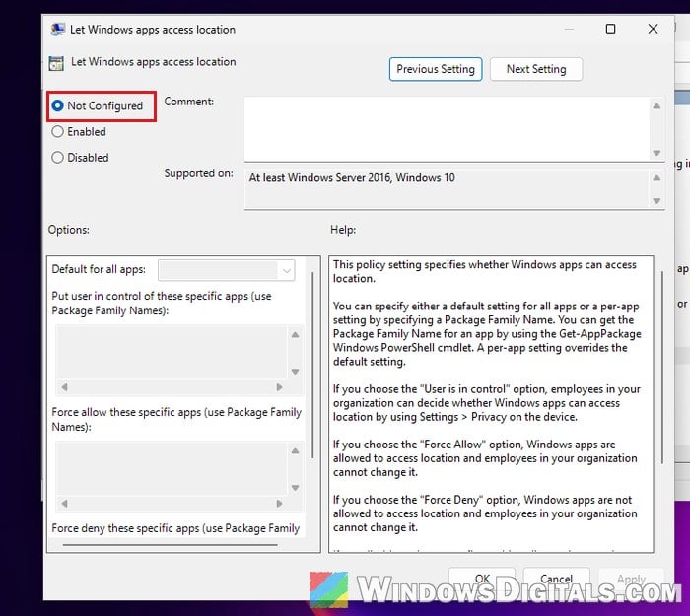
Task: Select the Not Configured radio button
Action: tap(57, 106)
